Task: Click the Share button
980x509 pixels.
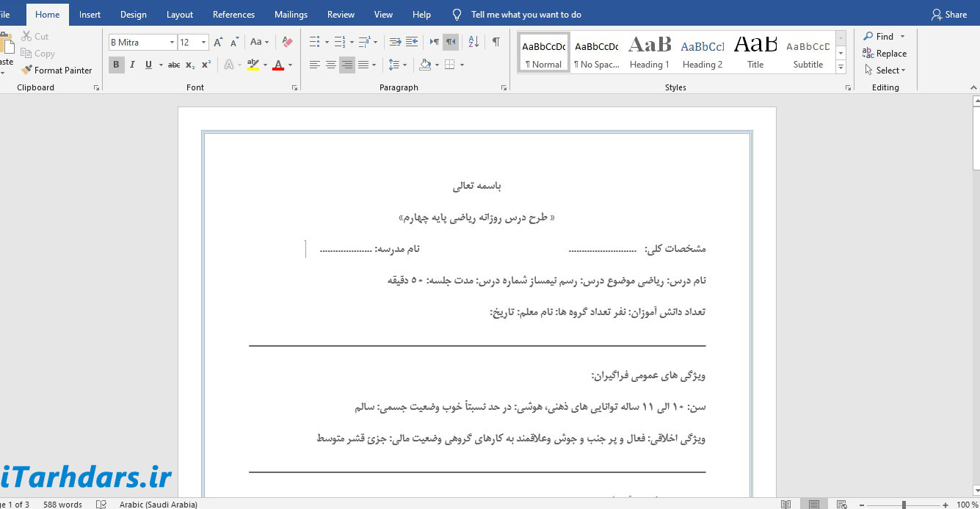Action: (949, 15)
